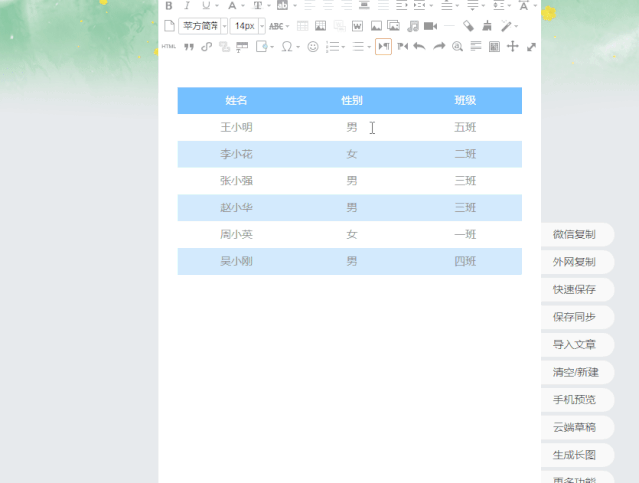This screenshot has height=483, width=639.
Task: Click the font color A icon
Action: 232,6
